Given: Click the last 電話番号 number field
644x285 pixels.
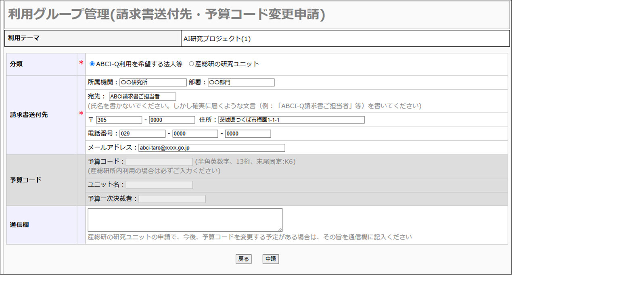Looking at the screenshot, I should (248, 134).
